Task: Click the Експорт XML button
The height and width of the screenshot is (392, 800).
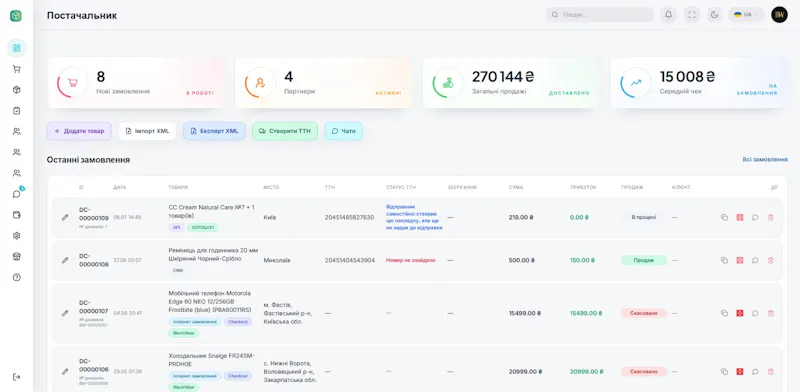Action: coord(214,131)
